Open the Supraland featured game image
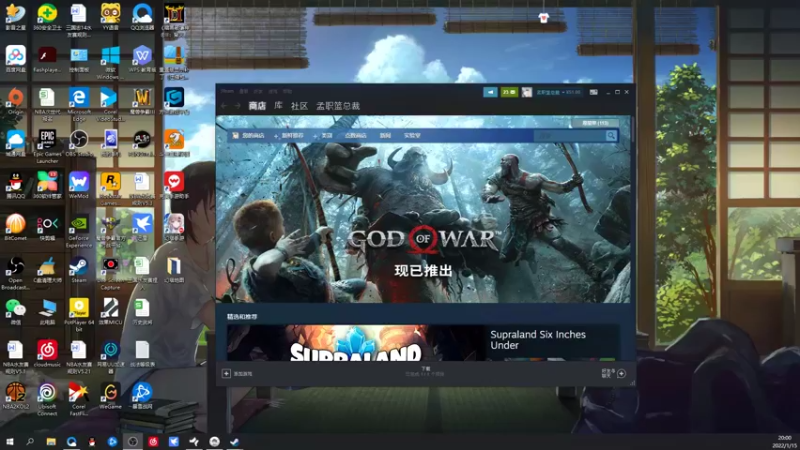Image resolution: width=800 pixels, height=450 pixels. click(x=356, y=343)
